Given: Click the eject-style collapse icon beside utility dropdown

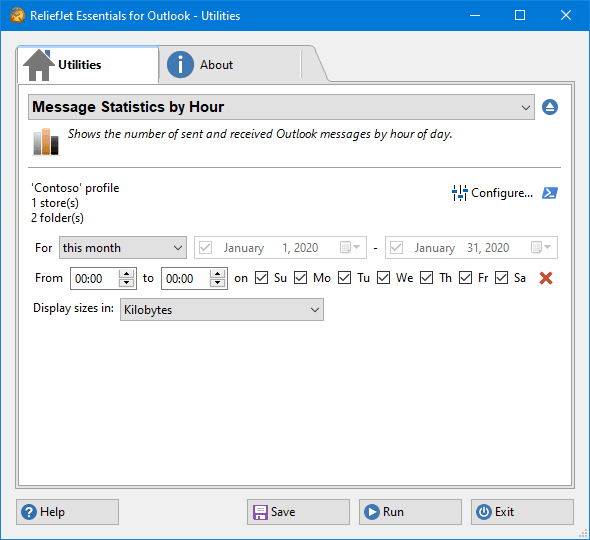Looking at the screenshot, I should (550, 107).
